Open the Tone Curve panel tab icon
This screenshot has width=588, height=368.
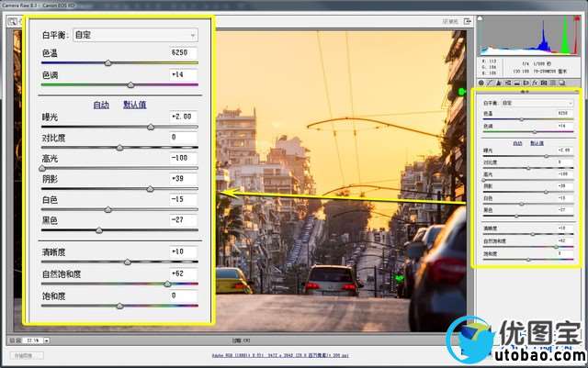pos(491,83)
